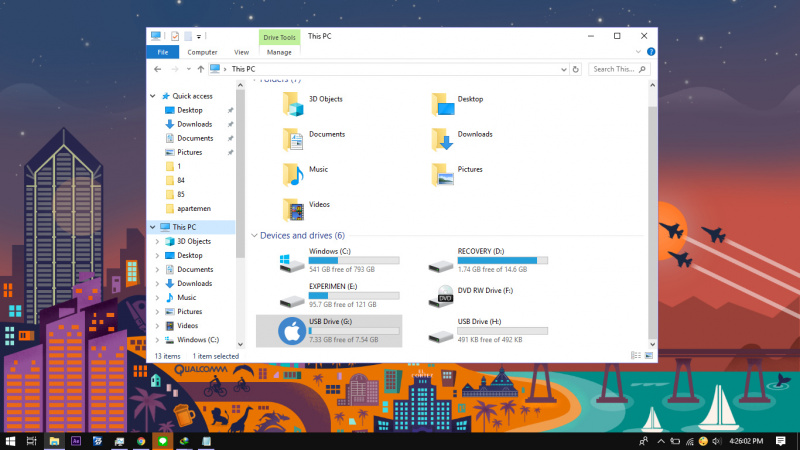Image resolution: width=800 pixels, height=450 pixels.
Task: Click the Drive Tools contextual tab header
Action: [279, 37]
